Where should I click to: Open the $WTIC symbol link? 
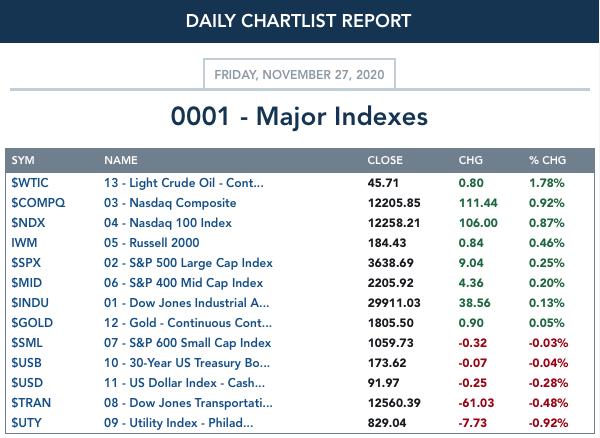click(x=30, y=183)
